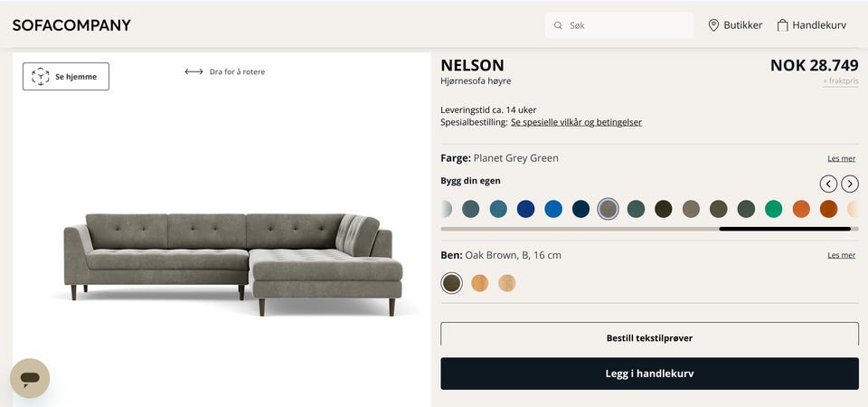868x407 pixels.
Task: Choose the royal blue fabric swatch
Action: coord(525,209)
